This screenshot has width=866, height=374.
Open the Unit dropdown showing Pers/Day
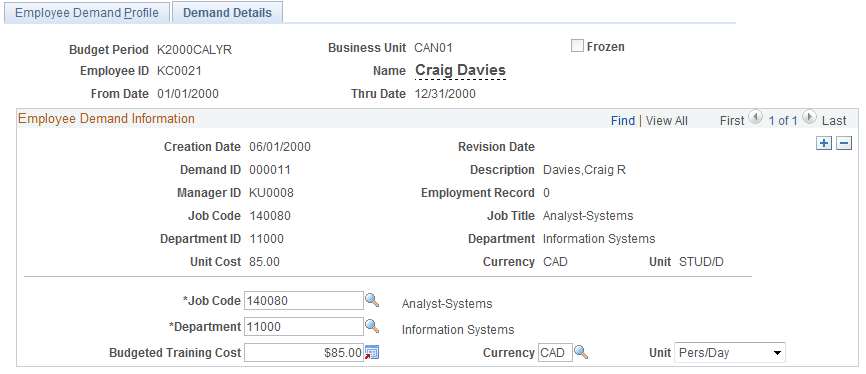pyautogui.click(x=730, y=352)
